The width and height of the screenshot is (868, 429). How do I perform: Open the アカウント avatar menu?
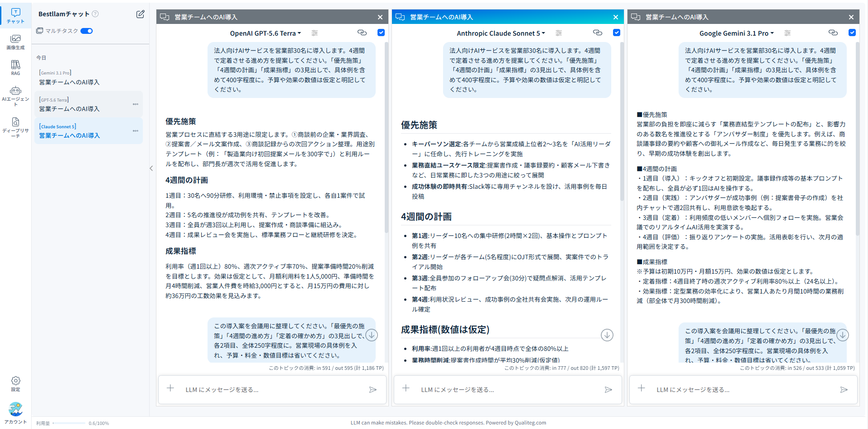coord(15,413)
